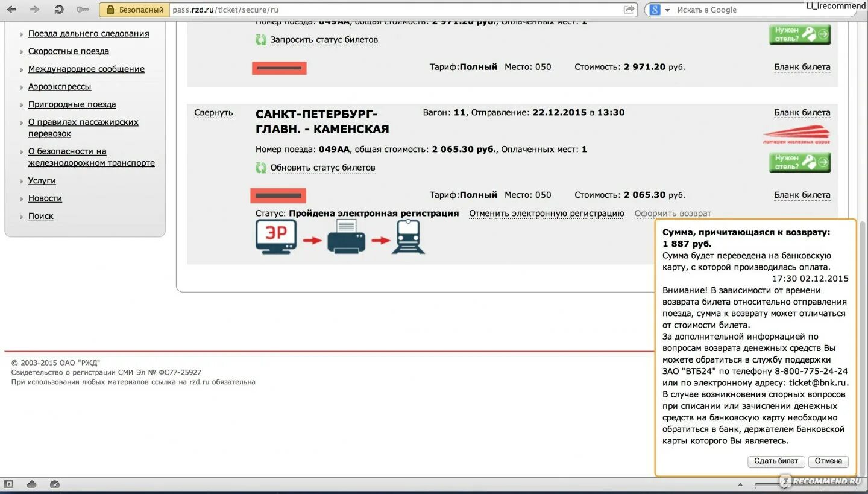Screen dimensions: 868x494
Task: Go forward with the browser forward arrow
Action: click(x=35, y=10)
